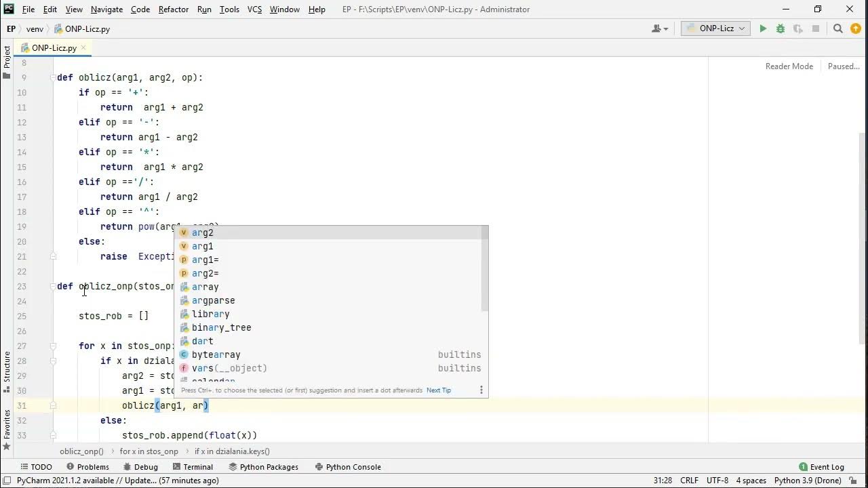This screenshot has height=488, width=868.
Task: Click PyCharm 2021.1.2 available update message
Action: click(118, 481)
